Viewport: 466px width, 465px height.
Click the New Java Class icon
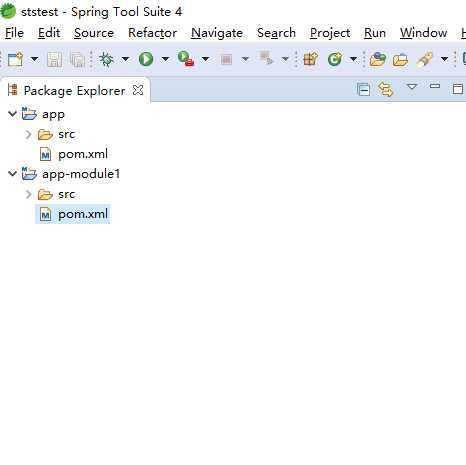click(335, 59)
